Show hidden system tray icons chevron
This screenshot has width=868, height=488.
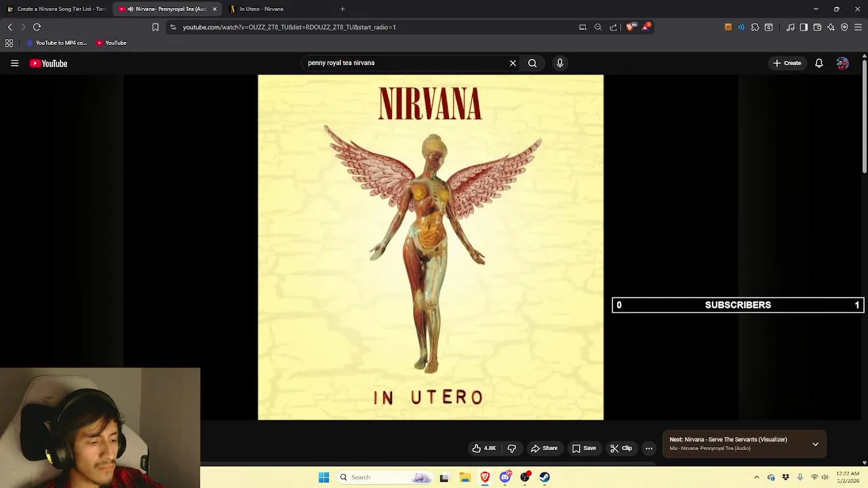coord(757,477)
